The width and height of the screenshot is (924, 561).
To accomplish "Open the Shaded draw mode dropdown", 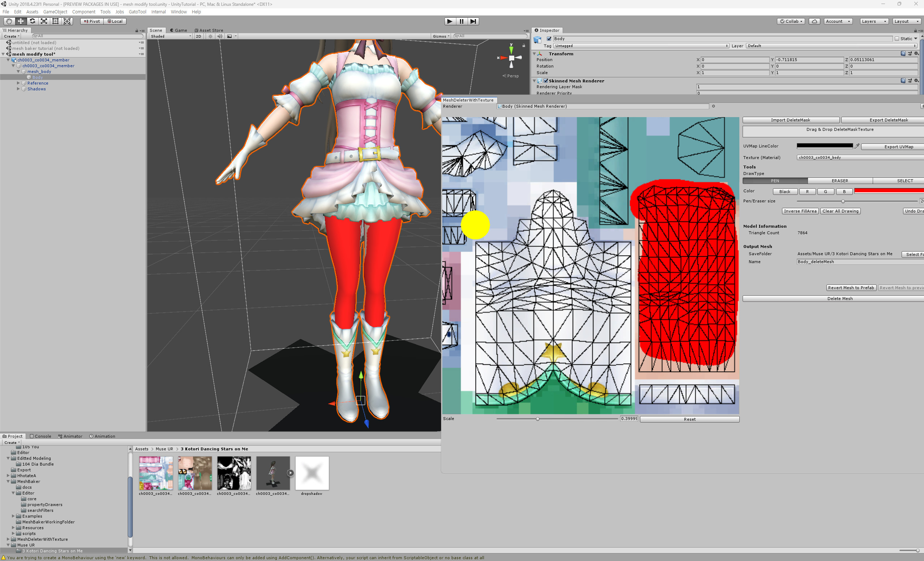I will point(171,36).
